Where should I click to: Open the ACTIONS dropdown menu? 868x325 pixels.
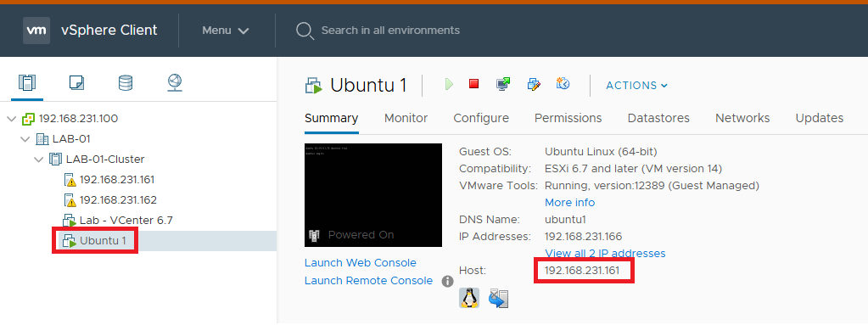(x=636, y=86)
